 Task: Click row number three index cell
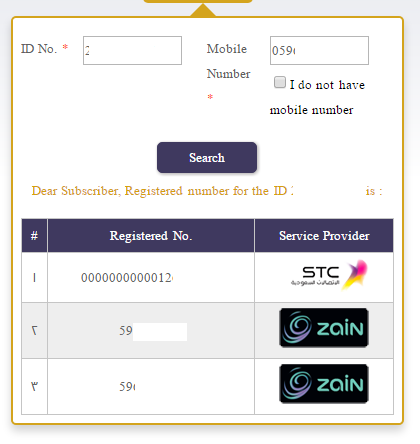tap(34, 387)
